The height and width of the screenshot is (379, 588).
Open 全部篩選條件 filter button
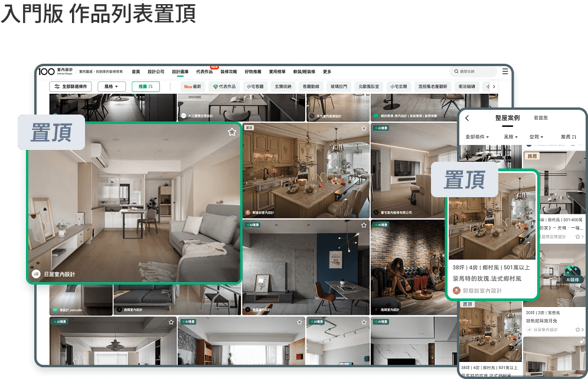coord(71,87)
